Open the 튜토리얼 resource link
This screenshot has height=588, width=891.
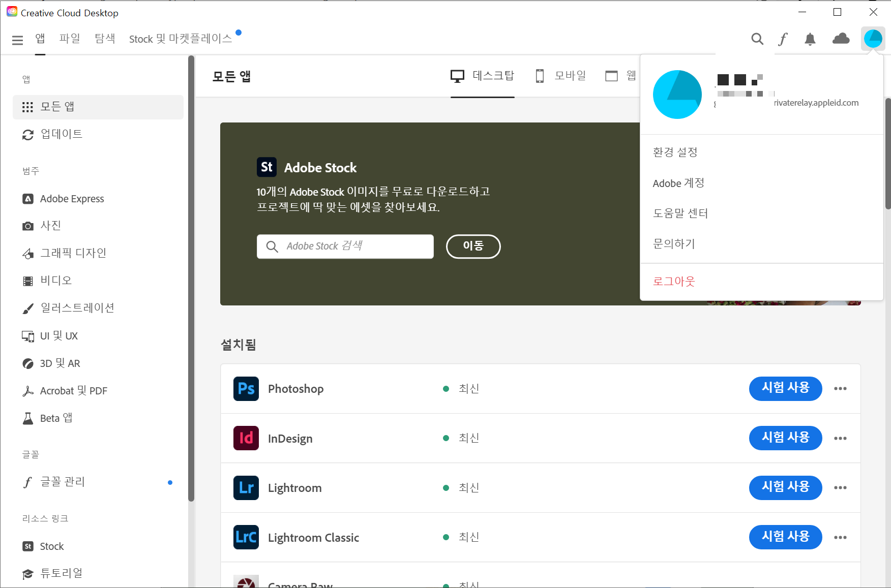click(98, 573)
